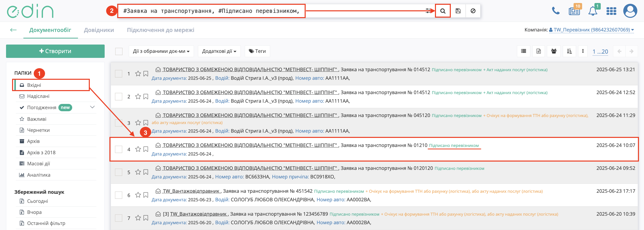Expand the Погодження folder chevron
Viewport: 644px width, 230px height.
(x=92, y=107)
